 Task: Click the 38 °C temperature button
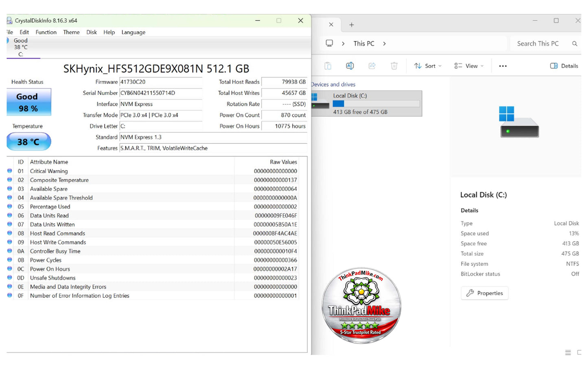[29, 142]
